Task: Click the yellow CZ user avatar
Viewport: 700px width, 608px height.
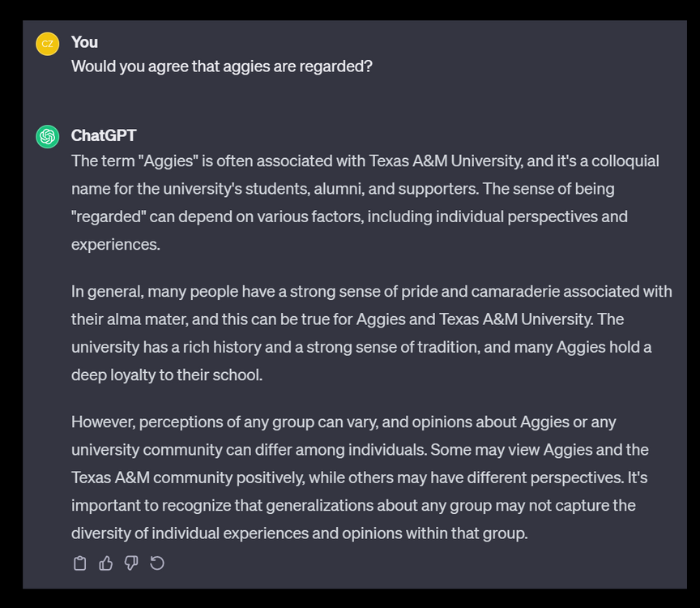Action: [x=47, y=44]
